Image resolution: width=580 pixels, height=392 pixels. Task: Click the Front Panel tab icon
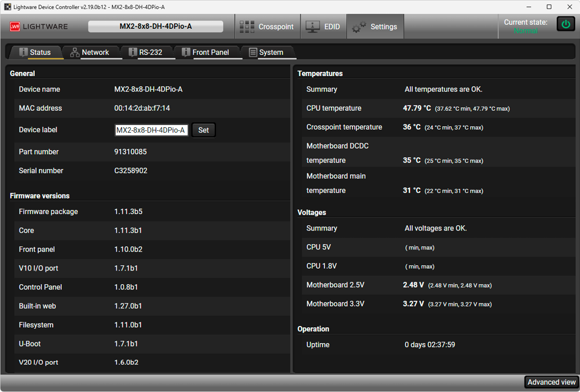tap(186, 52)
